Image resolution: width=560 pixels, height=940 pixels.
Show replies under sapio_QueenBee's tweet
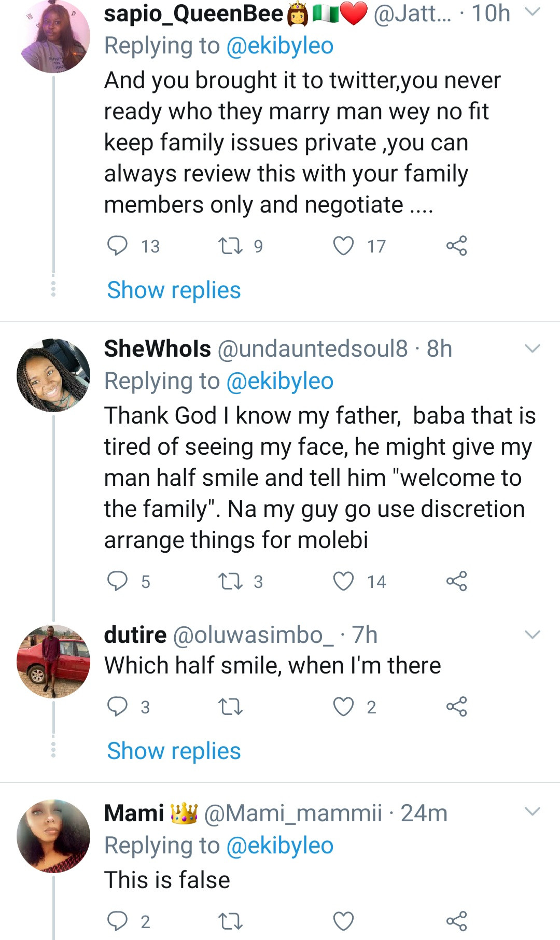click(x=174, y=290)
